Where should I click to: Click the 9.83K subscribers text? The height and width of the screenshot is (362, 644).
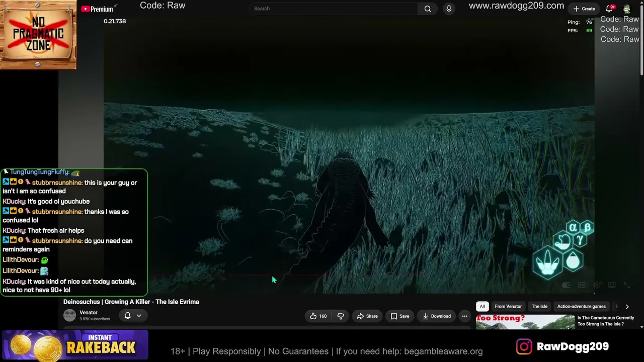pos(95,319)
